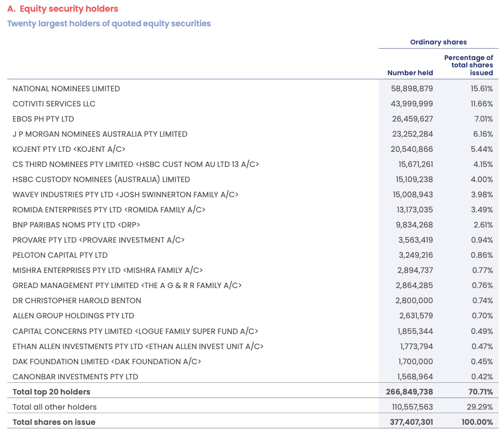Select COTIVITI SERVICES LLC holder name
The width and height of the screenshot is (504, 438).
click(54, 104)
